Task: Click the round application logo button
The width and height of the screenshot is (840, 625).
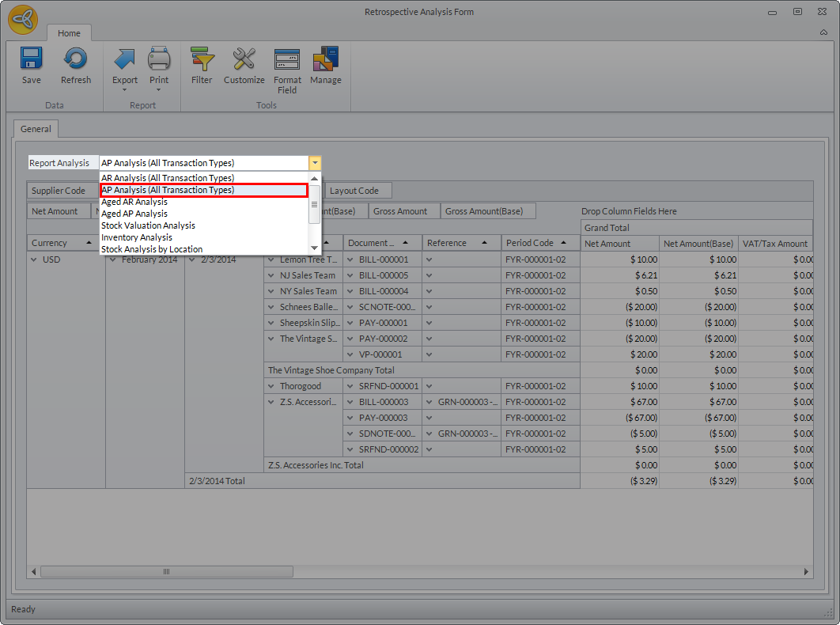Action: point(24,21)
